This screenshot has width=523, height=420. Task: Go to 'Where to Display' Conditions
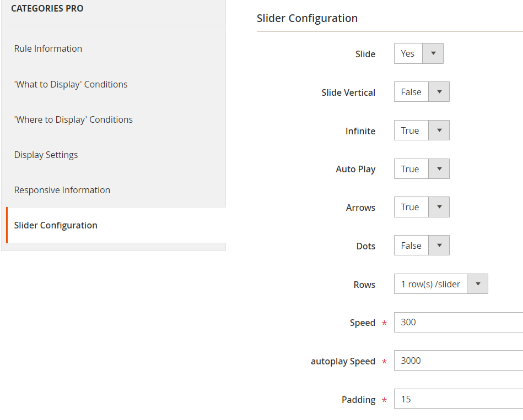point(73,119)
